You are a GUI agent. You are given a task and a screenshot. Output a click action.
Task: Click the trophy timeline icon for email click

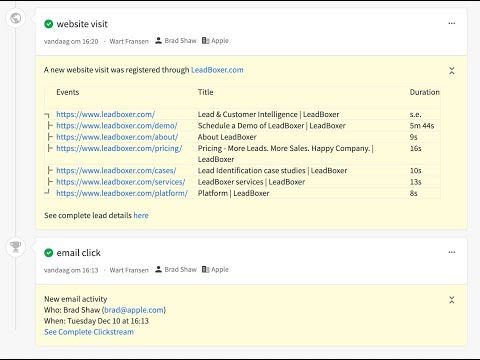pyautogui.click(x=15, y=247)
